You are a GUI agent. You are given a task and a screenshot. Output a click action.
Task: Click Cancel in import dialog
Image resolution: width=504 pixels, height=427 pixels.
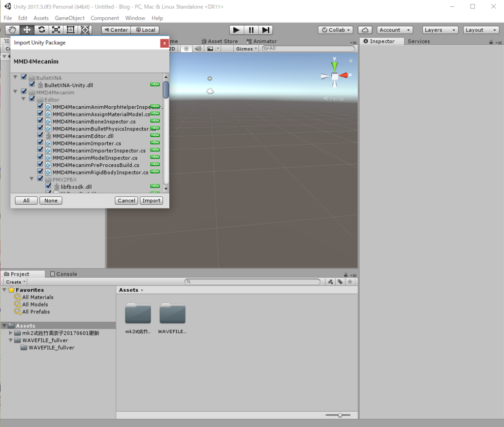coord(126,201)
